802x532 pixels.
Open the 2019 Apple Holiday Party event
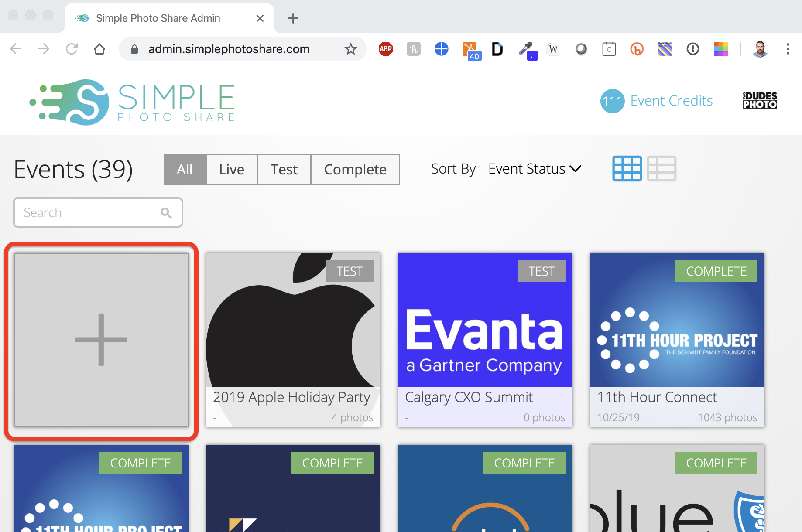click(x=293, y=340)
